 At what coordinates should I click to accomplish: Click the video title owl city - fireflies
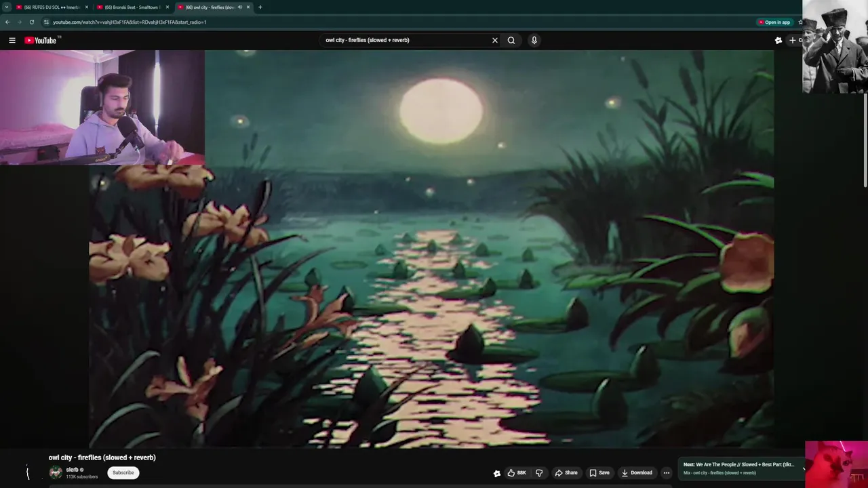(102, 457)
